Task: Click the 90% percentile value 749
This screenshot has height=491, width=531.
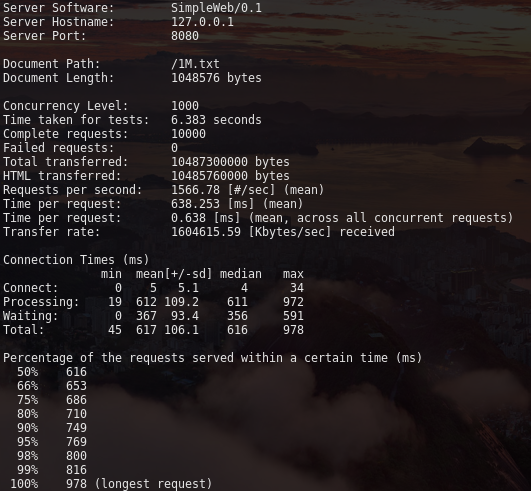Action: point(77,428)
